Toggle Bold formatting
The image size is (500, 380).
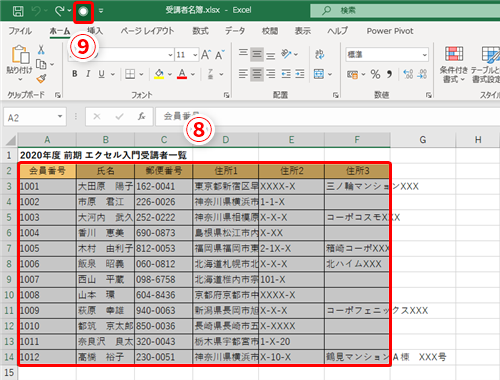pyautogui.click(x=75, y=74)
